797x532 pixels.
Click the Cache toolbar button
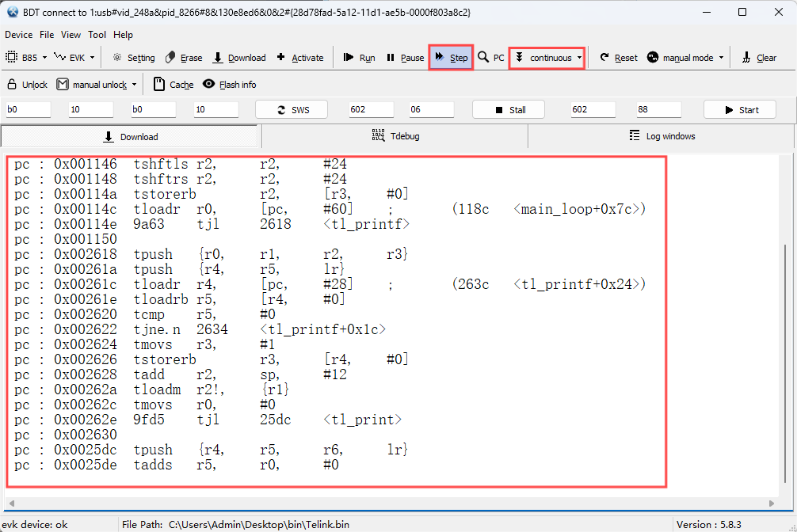174,85
